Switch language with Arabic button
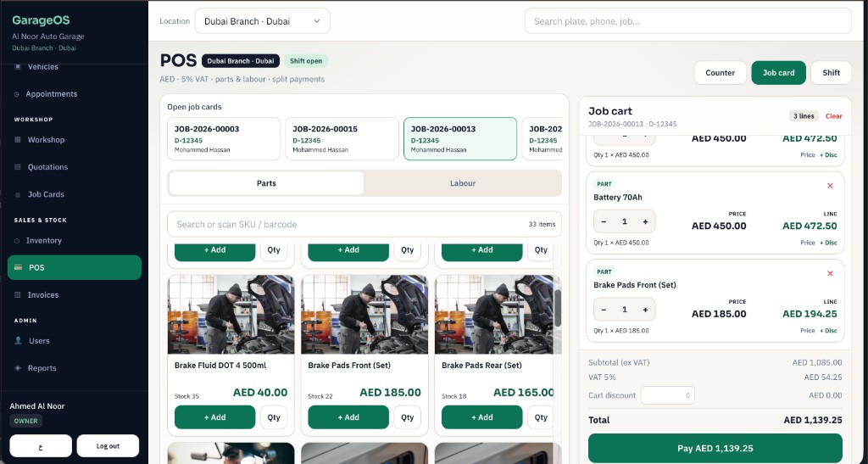The width and height of the screenshot is (868, 464). coord(41,445)
